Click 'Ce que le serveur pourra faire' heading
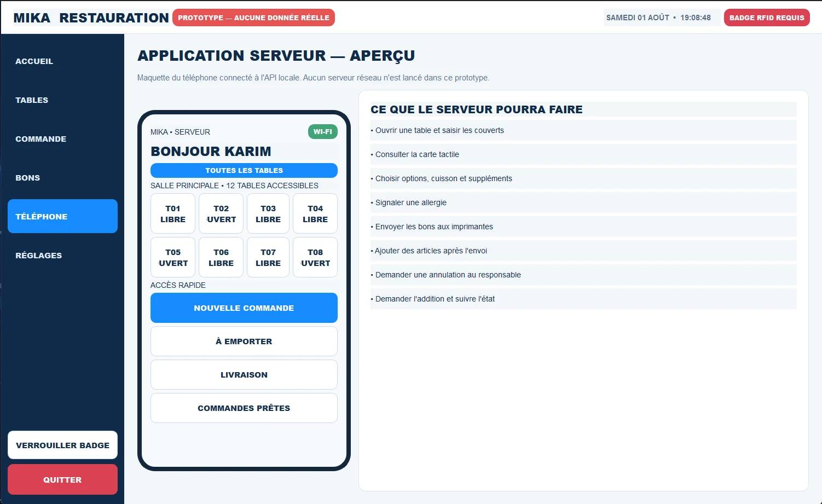Viewport: 822px width, 504px height. click(477, 109)
